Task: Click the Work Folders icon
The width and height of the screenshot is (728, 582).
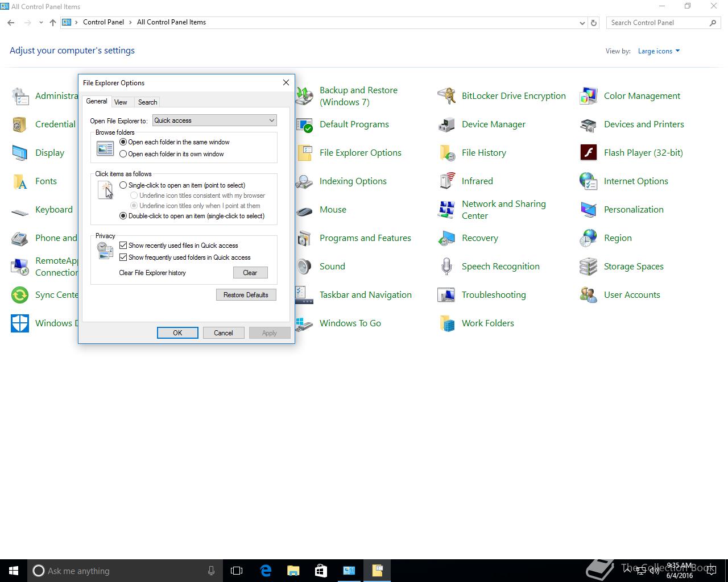Action: coord(446,323)
